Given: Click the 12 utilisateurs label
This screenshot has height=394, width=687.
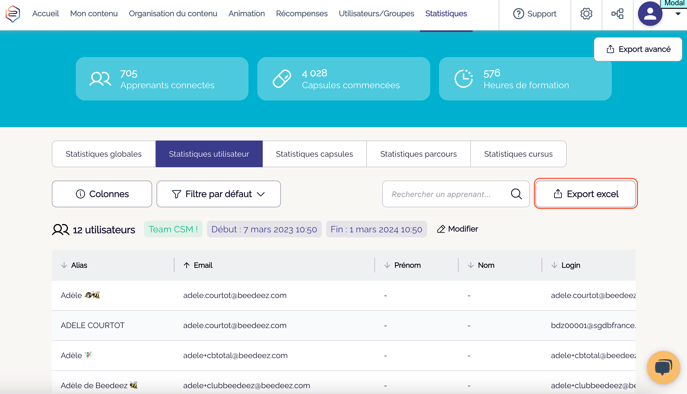Looking at the screenshot, I should click(x=104, y=230).
